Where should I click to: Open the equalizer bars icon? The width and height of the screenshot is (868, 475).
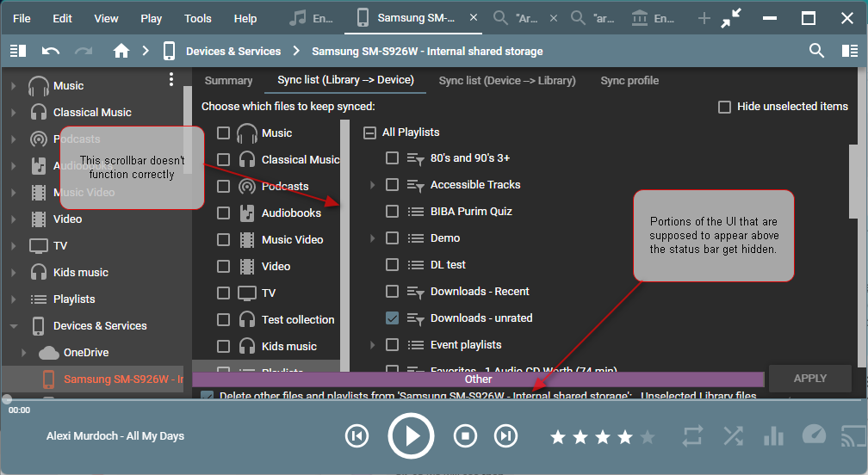[773, 436]
